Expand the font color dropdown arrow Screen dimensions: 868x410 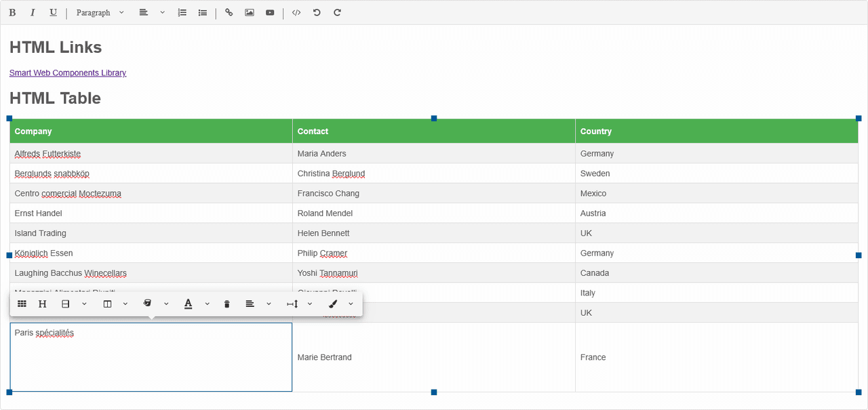coord(207,304)
